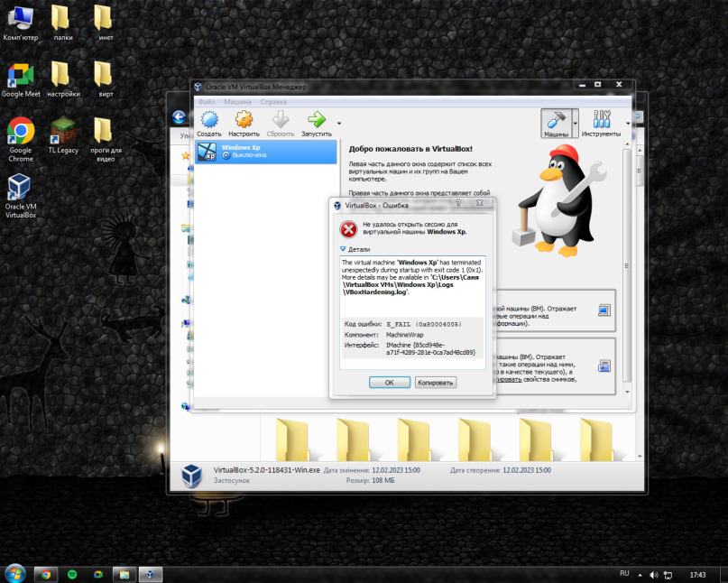The height and width of the screenshot is (583, 728).
Task: Click Google Meet icon in taskbar
Action: tap(98, 575)
